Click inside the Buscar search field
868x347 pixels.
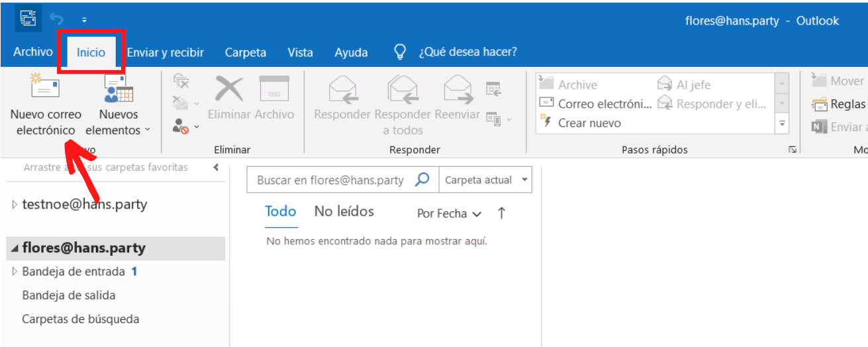330,180
